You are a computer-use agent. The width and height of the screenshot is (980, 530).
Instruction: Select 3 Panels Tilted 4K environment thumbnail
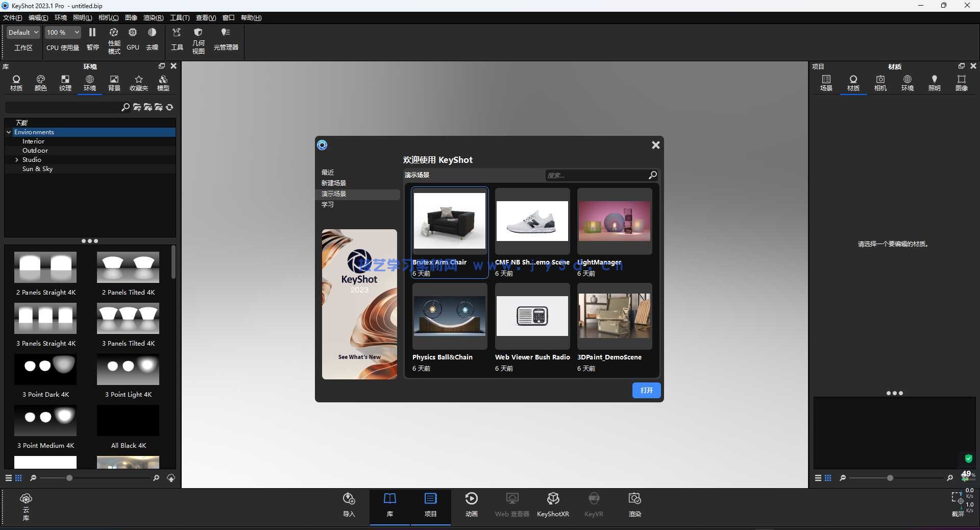(128, 318)
